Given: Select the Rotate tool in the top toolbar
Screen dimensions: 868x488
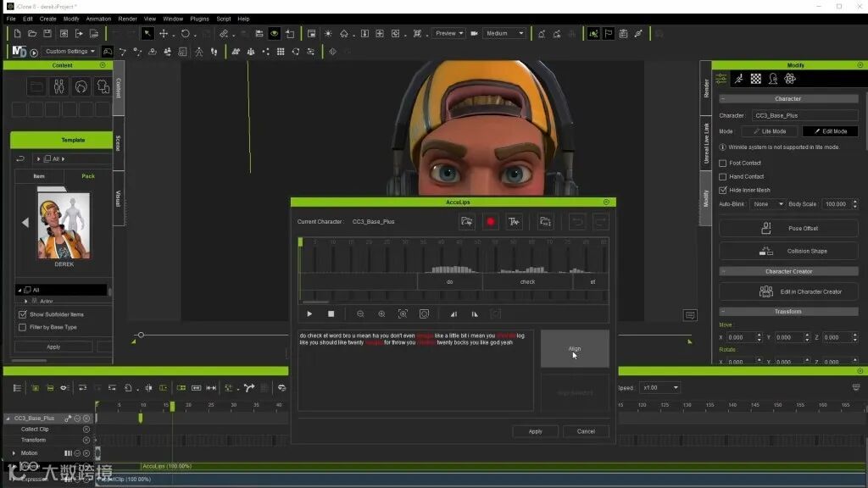Looking at the screenshot, I should [x=185, y=33].
